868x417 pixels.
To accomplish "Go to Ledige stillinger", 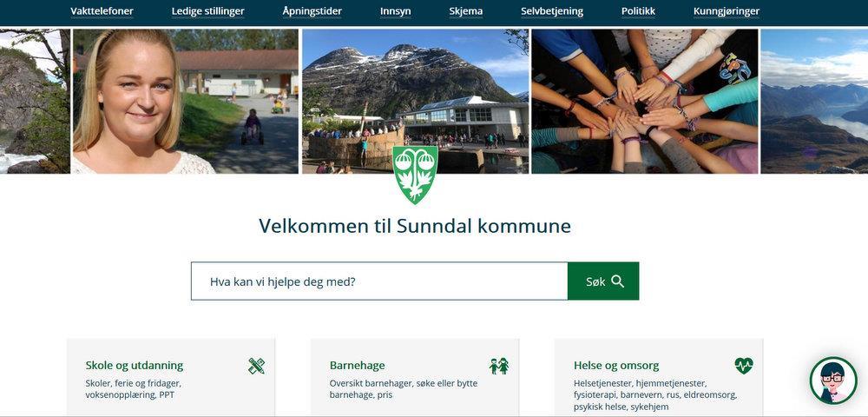I will point(207,11).
